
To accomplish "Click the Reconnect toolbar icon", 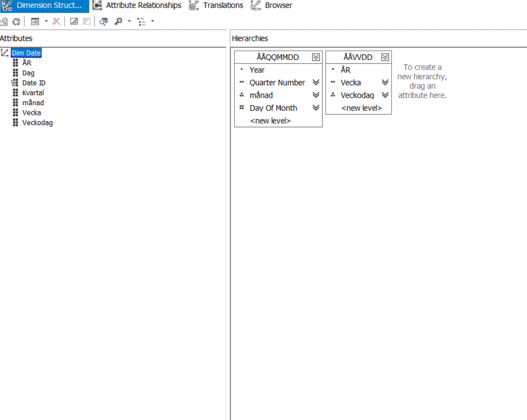I will (16, 21).
